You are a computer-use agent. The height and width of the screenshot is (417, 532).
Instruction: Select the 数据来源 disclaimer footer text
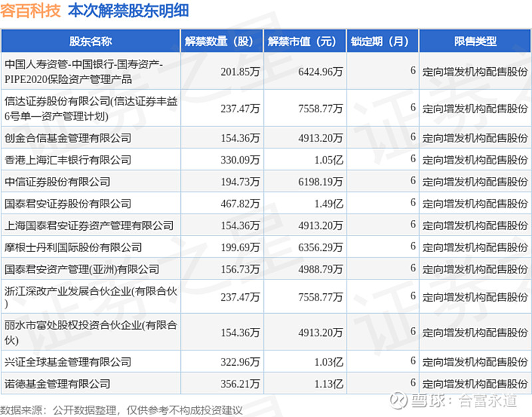click(122, 410)
